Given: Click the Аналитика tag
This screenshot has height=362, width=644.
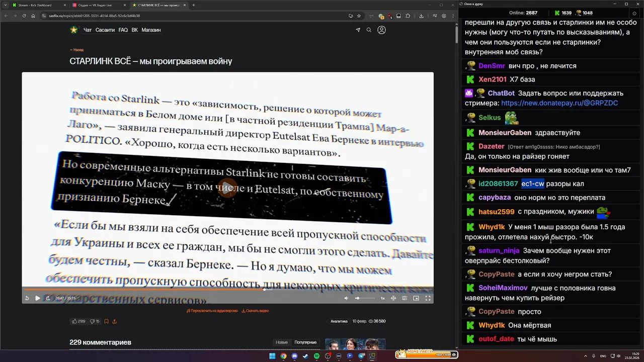Looking at the screenshot, I should coord(339,321).
